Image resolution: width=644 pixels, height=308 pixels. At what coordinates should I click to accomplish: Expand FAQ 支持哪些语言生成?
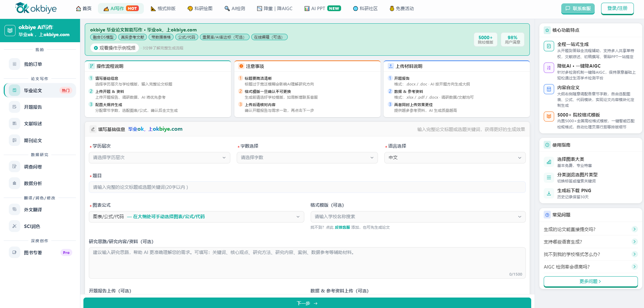point(591,242)
